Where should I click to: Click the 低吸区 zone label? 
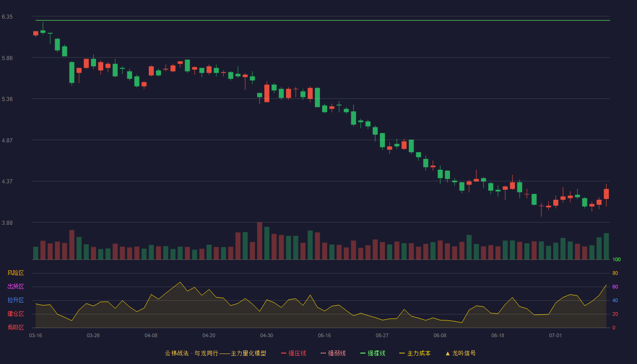point(15,327)
